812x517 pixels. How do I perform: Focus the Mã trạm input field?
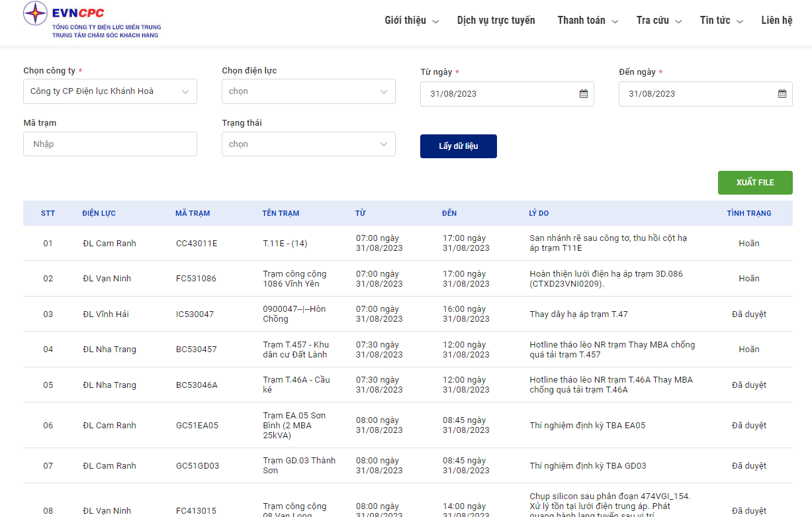click(110, 144)
